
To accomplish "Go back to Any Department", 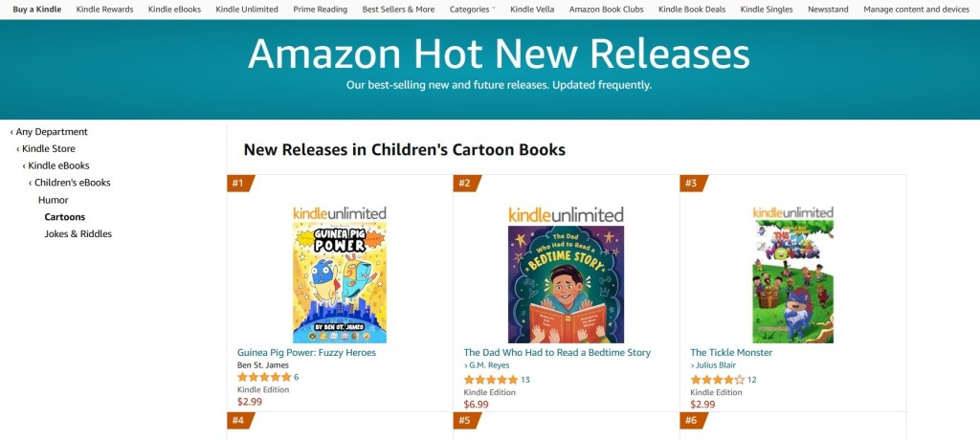I will pyautogui.click(x=50, y=132).
